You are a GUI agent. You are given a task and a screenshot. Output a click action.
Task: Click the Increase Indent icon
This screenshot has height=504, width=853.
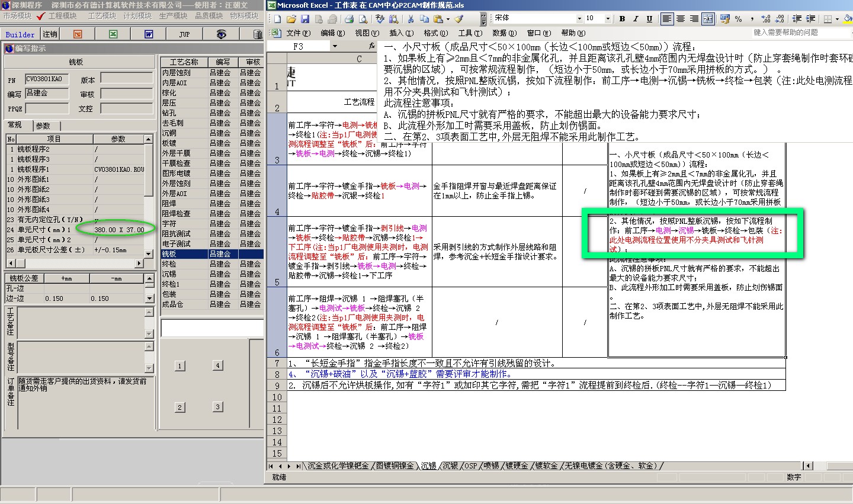click(x=810, y=19)
